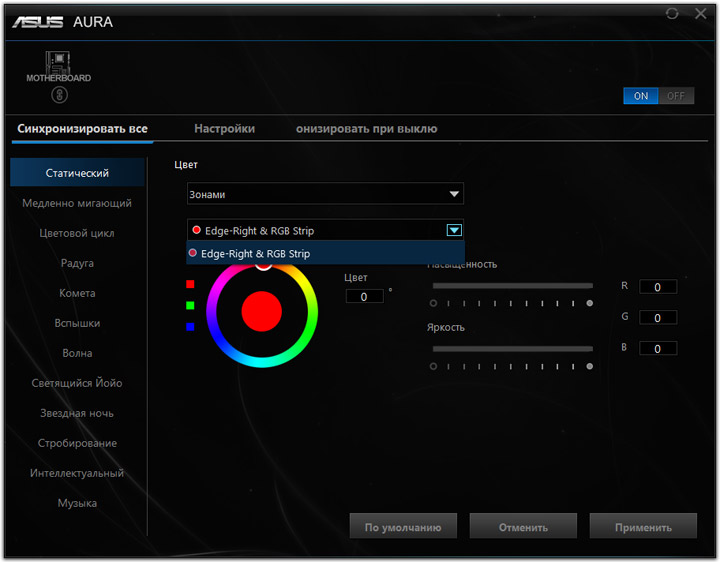Switch lighting ON
The image size is (720, 562).
[641, 96]
